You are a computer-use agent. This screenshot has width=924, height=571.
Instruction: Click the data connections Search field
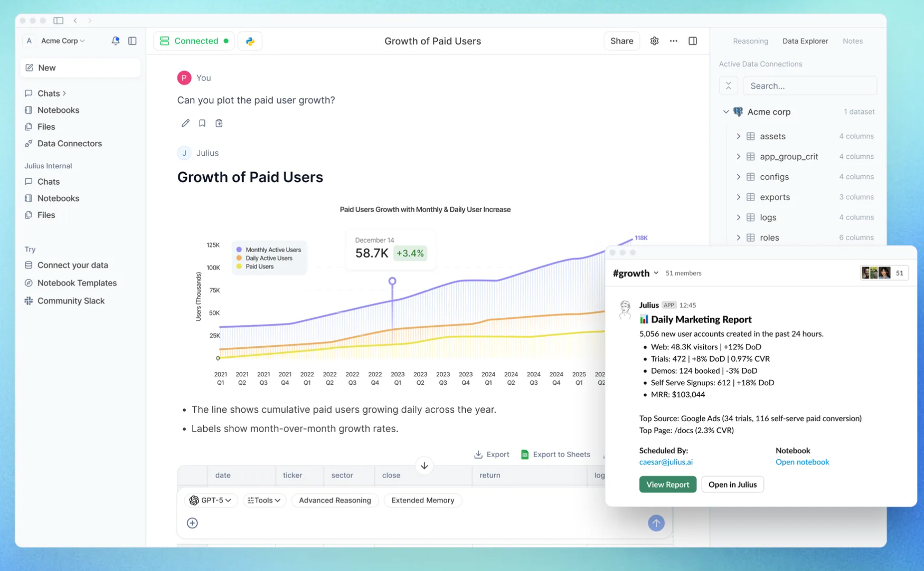pos(809,86)
